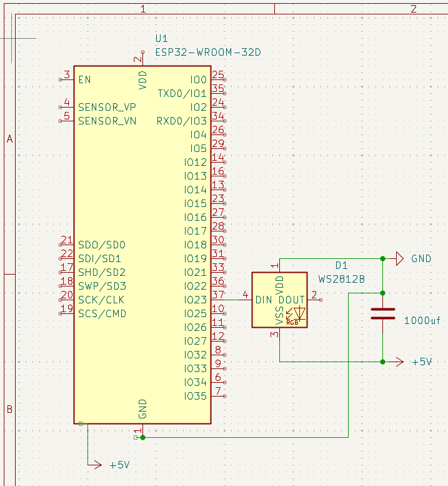
Task: Select the capacitor symbol plates
Action: (x=383, y=313)
